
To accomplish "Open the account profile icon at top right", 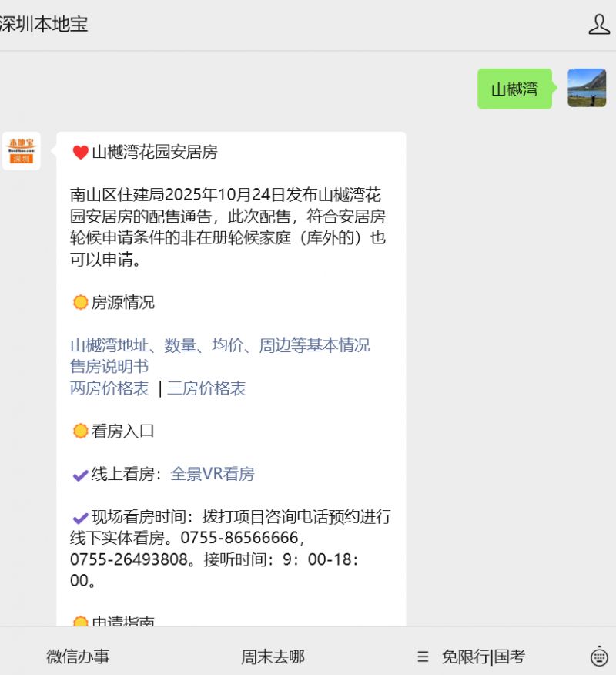I will click(598, 25).
